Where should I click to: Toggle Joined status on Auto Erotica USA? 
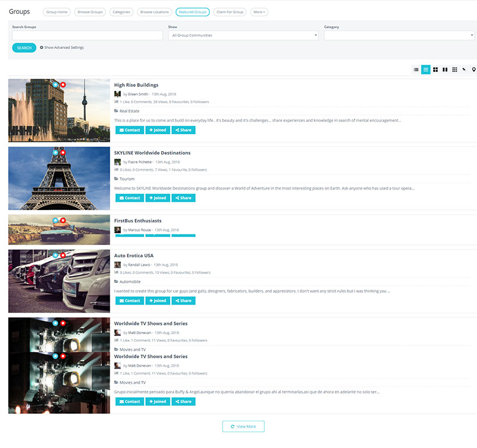(x=157, y=301)
